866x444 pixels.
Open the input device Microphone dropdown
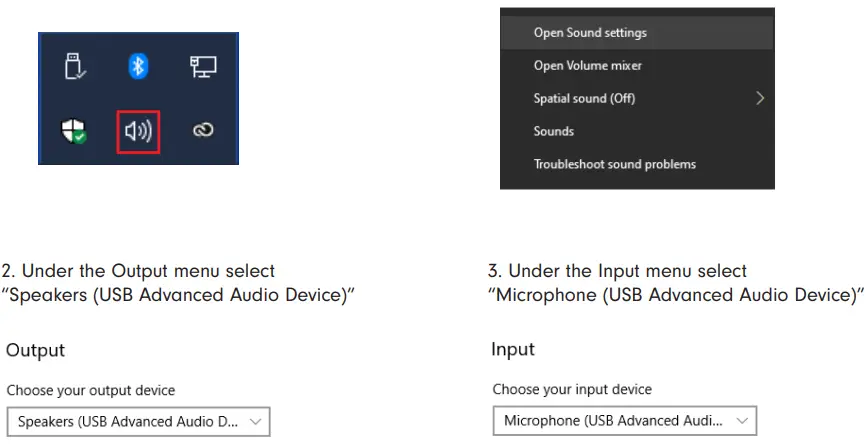624,421
